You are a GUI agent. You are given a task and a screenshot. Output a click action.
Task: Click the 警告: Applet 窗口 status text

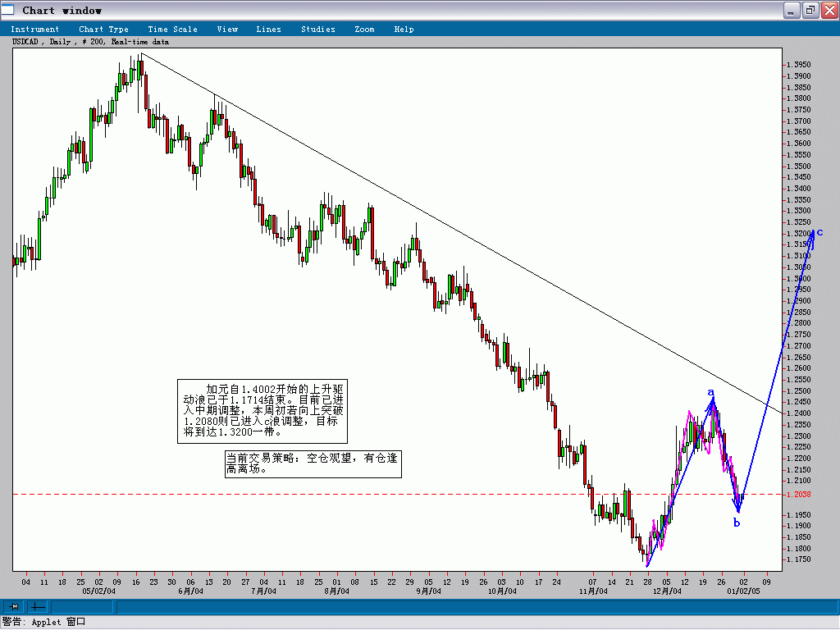coord(44,622)
